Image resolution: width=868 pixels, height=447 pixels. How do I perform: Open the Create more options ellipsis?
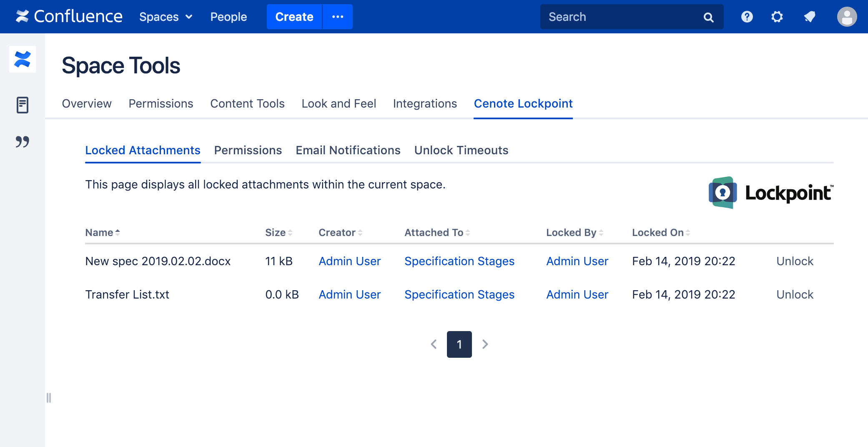[x=337, y=17]
